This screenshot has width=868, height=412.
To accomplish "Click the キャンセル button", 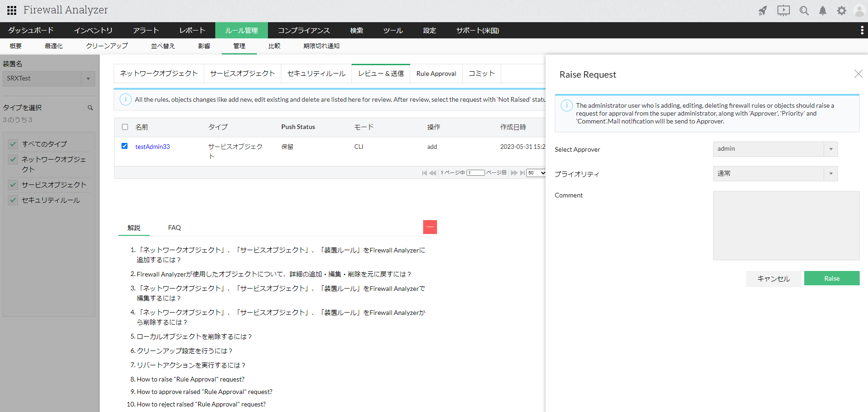I will pyautogui.click(x=773, y=278).
